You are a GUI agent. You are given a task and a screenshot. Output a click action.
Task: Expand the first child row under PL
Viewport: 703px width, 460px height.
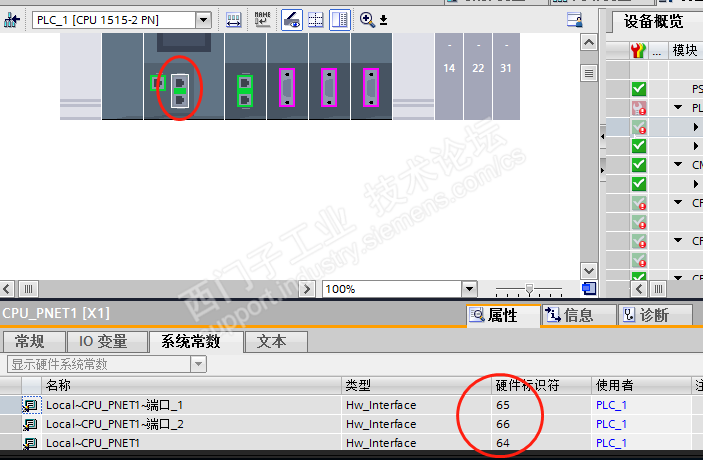[x=695, y=127]
